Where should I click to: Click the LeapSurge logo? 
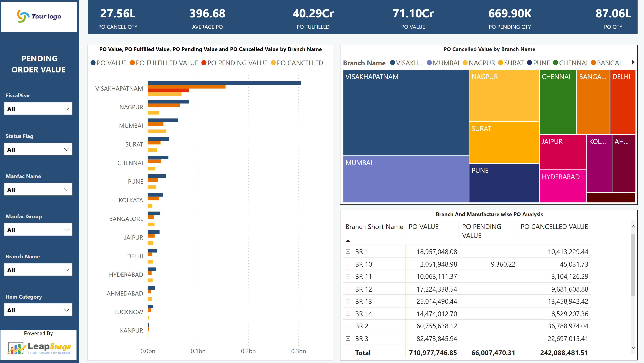(x=39, y=347)
